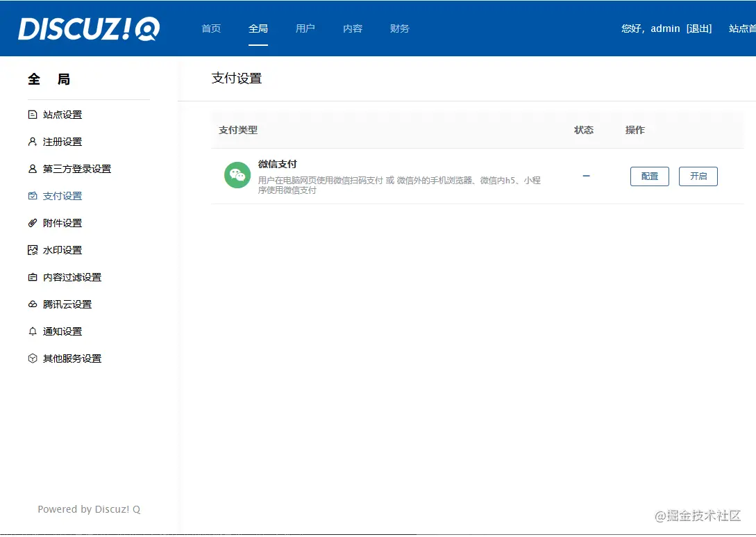The height and width of the screenshot is (537, 756).
Task: Click the 开启 button for 微信支付
Action: pyautogui.click(x=698, y=176)
